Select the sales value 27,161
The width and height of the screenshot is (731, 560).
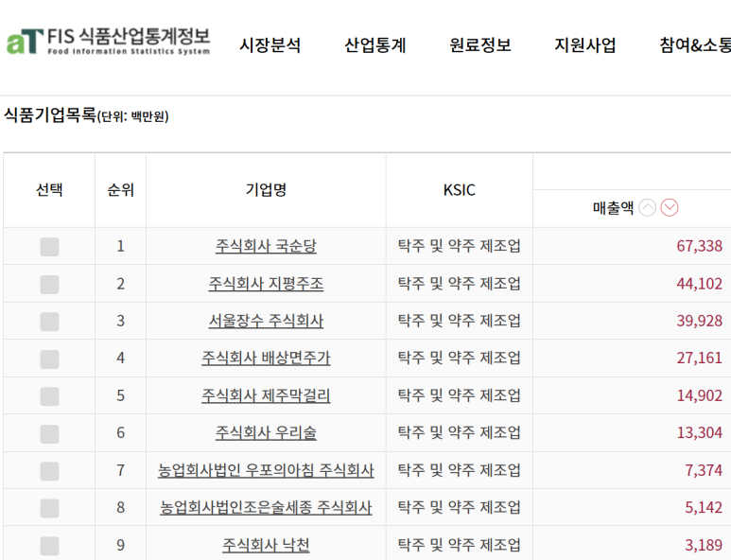click(699, 359)
